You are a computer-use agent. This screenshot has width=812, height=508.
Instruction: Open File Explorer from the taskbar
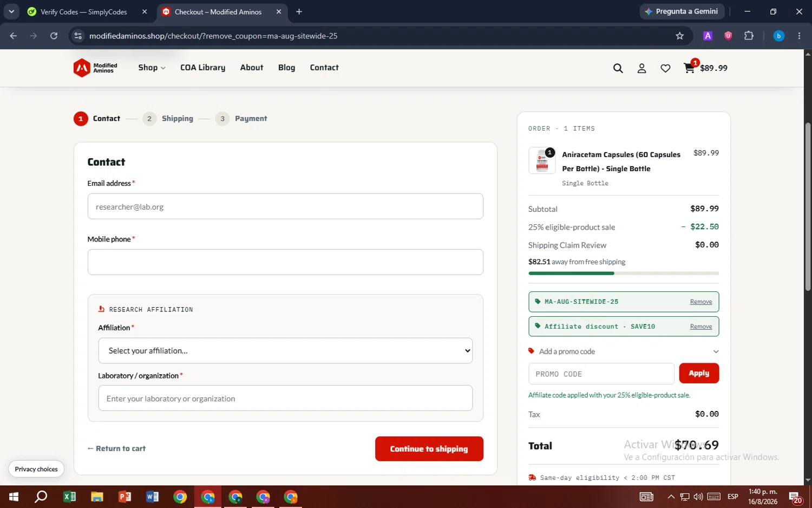[x=97, y=497]
